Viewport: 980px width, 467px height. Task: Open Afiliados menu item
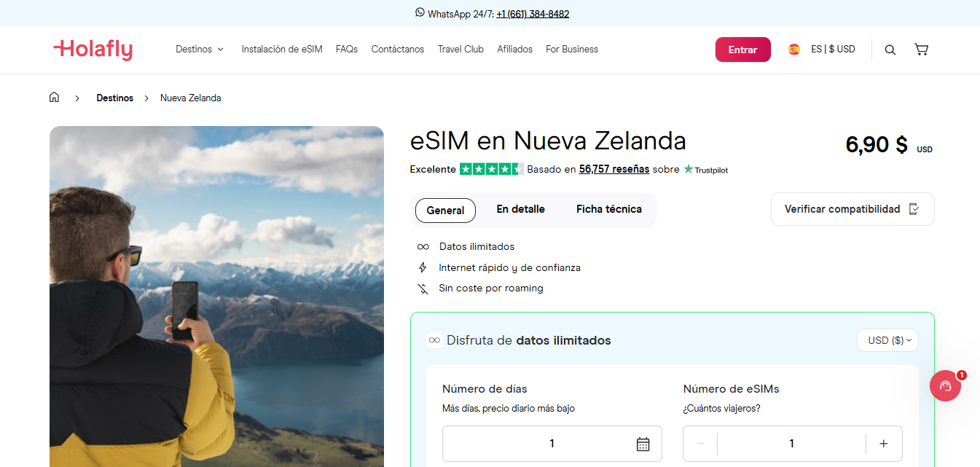(x=515, y=50)
